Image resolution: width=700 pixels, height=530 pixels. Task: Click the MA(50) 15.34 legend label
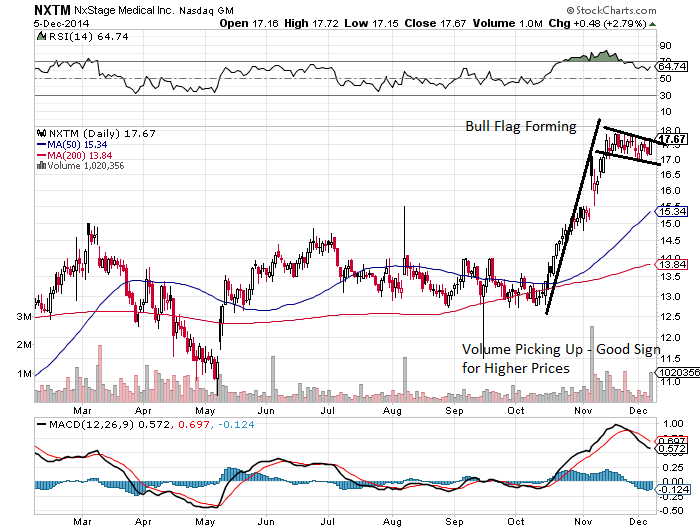click(x=77, y=145)
